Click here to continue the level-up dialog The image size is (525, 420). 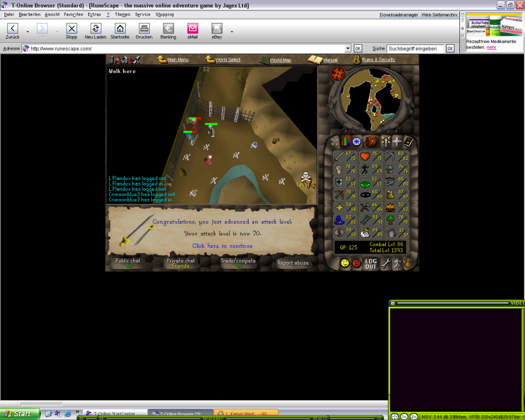[x=223, y=246]
